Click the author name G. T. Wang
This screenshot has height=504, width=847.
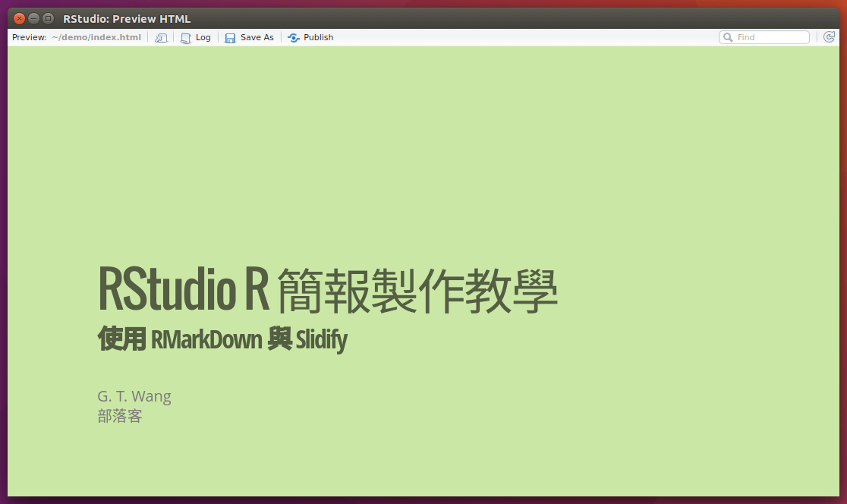tap(134, 396)
